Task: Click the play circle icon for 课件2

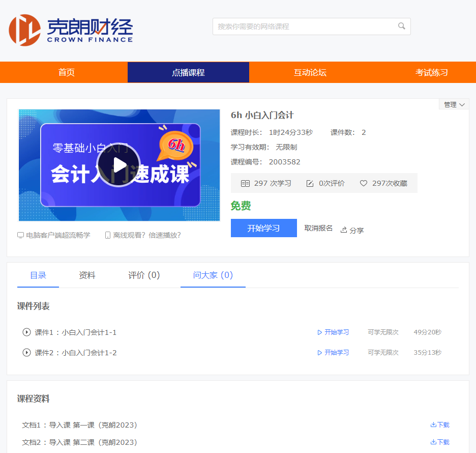Action: pyautogui.click(x=27, y=352)
